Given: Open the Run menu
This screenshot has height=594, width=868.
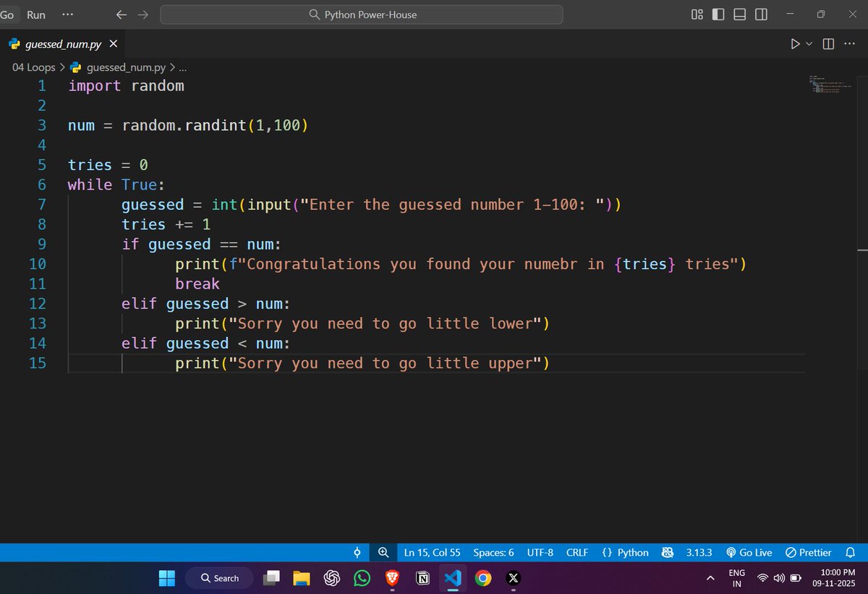Looking at the screenshot, I should (x=35, y=14).
